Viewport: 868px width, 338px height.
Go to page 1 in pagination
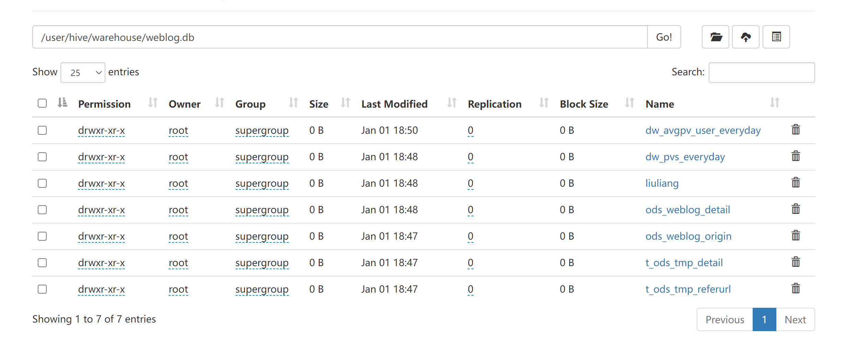click(764, 319)
